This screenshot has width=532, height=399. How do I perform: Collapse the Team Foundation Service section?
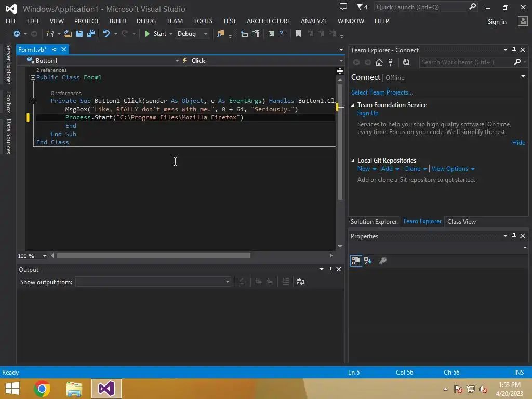click(x=353, y=105)
